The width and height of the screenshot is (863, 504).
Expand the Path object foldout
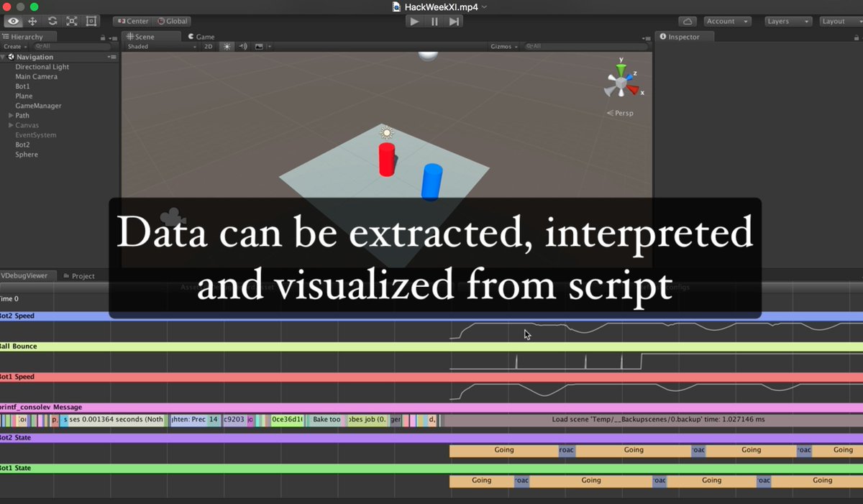point(11,115)
